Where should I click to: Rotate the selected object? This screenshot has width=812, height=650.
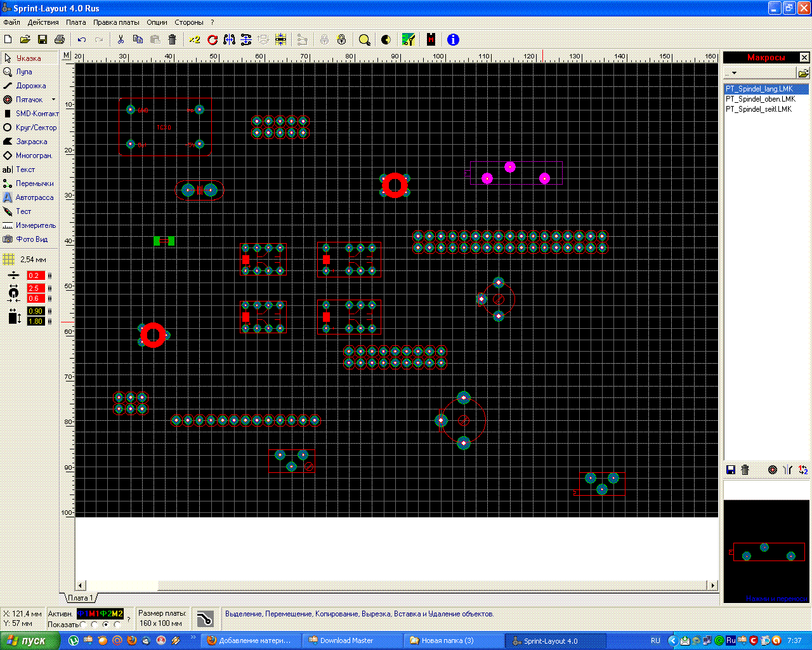(213, 39)
